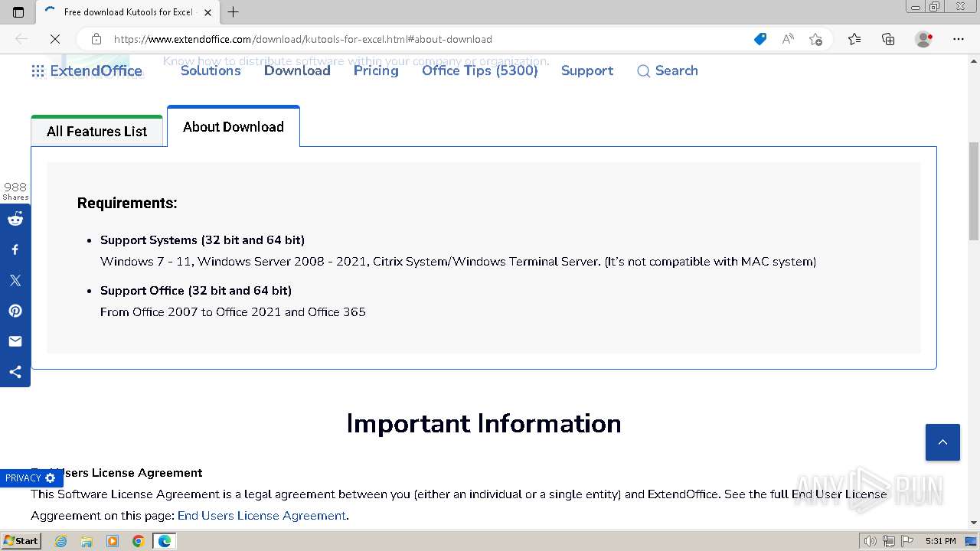Open browser Collections
Screen dimensions: 980x551
click(x=888, y=39)
